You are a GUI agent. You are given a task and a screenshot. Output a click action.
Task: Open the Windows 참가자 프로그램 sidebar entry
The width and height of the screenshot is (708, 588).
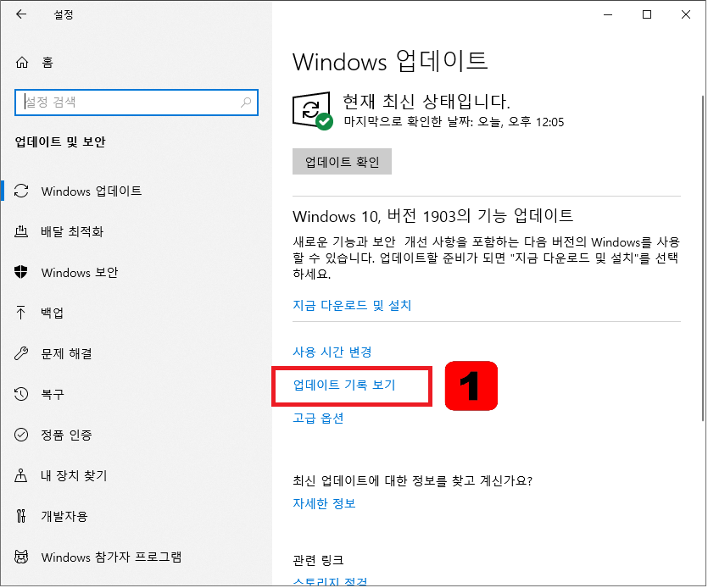pyautogui.click(x=136, y=557)
